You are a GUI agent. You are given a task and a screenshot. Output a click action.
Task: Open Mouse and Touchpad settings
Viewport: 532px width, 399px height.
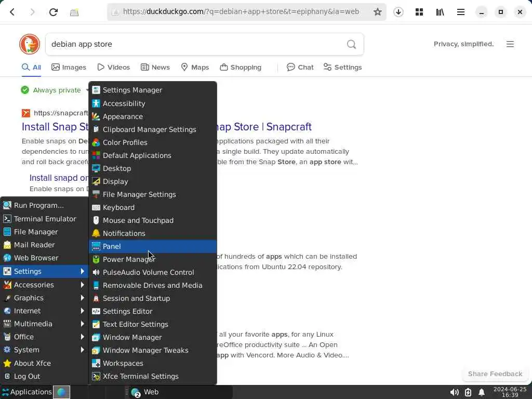pyautogui.click(x=153, y=220)
